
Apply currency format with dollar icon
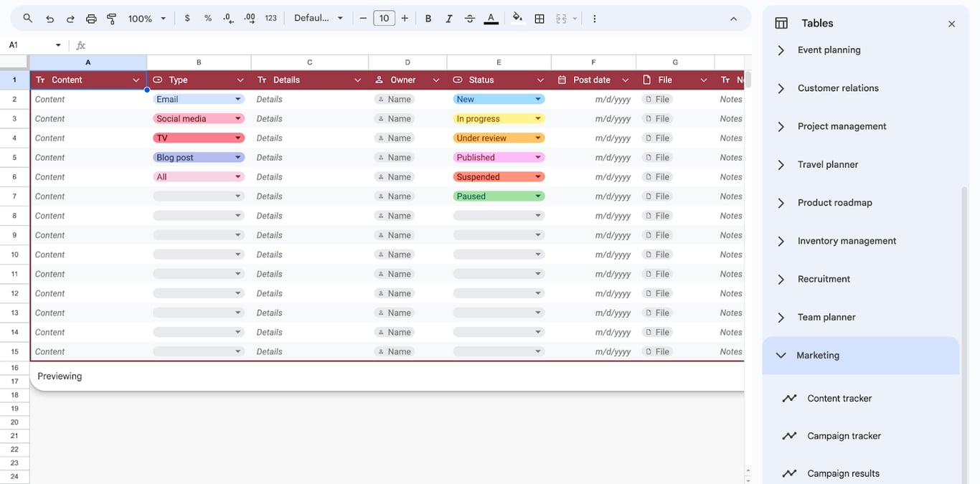[x=187, y=19]
